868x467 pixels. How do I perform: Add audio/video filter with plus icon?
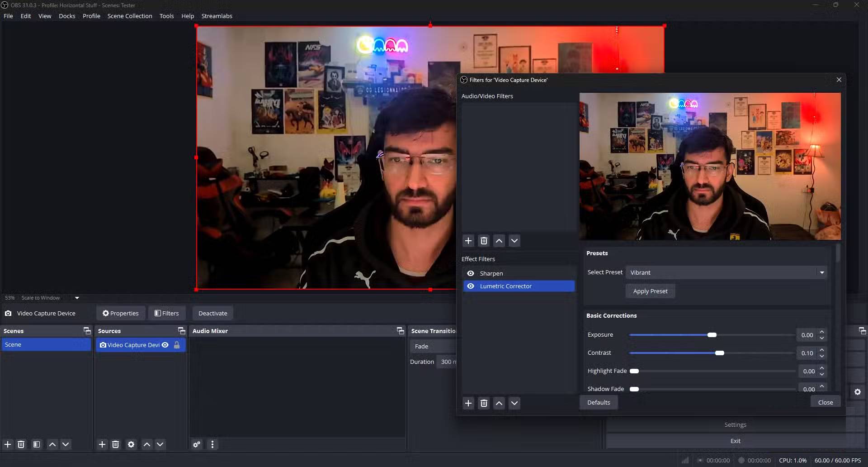coord(468,241)
